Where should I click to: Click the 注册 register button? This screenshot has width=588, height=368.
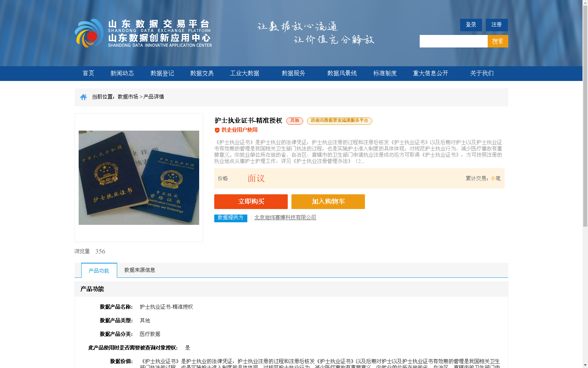[x=497, y=25]
